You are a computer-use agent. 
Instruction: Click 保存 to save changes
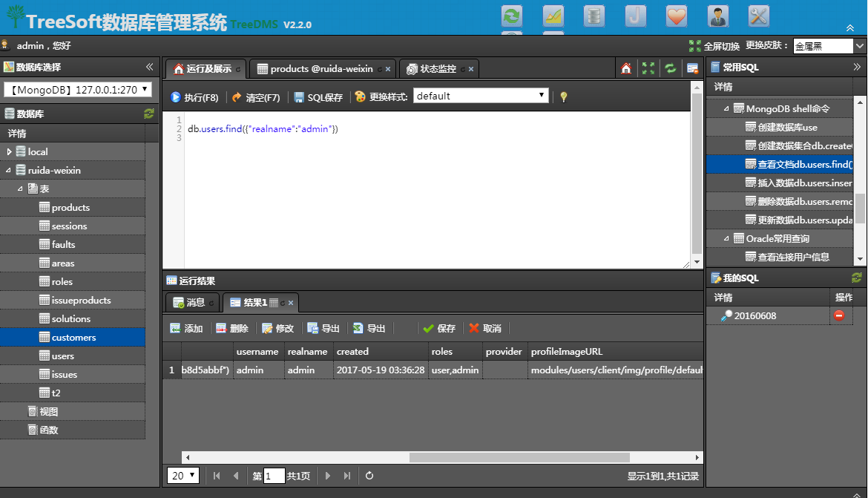(x=439, y=329)
